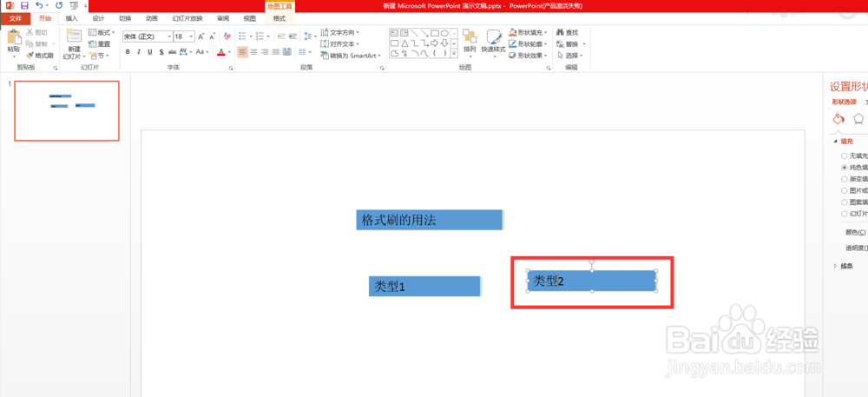Switch to the Slide Show (幻灯片放映) tab

[x=187, y=18]
